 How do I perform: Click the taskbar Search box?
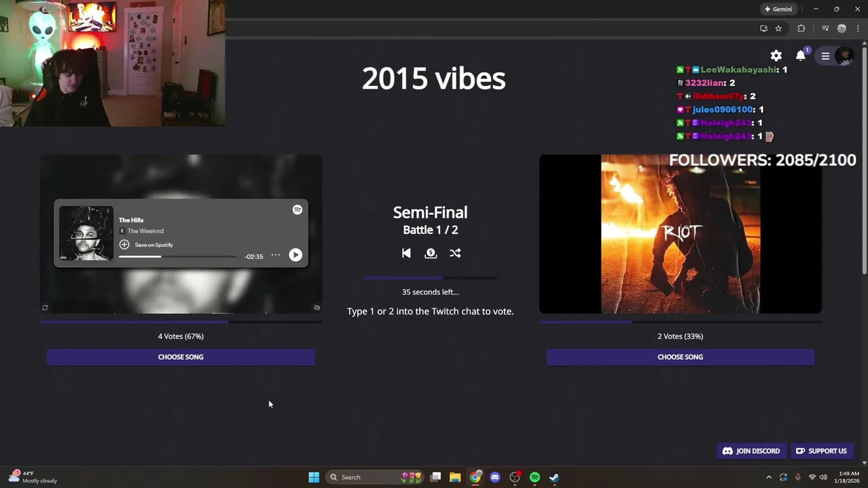pos(374,477)
